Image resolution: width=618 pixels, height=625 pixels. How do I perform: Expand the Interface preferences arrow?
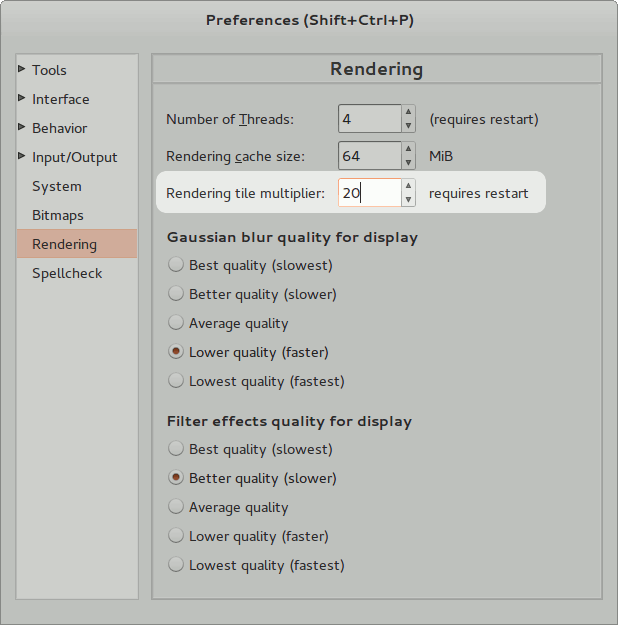click(x=22, y=99)
